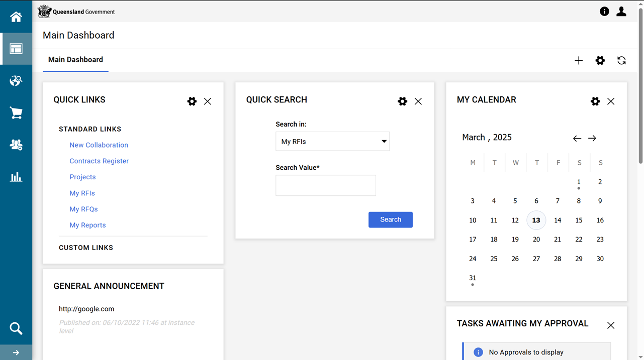This screenshot has height=360, width=644.
Task: Add a new dashboard with plus icon
Action: pyautogui.click(x=579, y=60)
